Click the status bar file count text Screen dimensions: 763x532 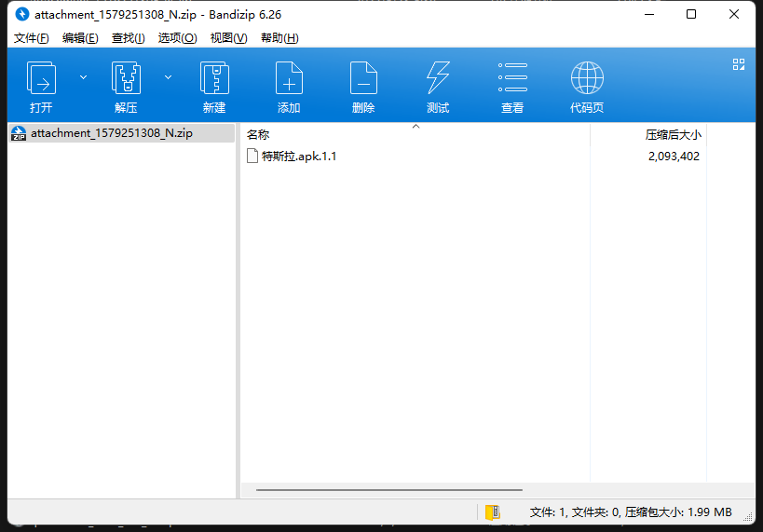coord(631,512)
